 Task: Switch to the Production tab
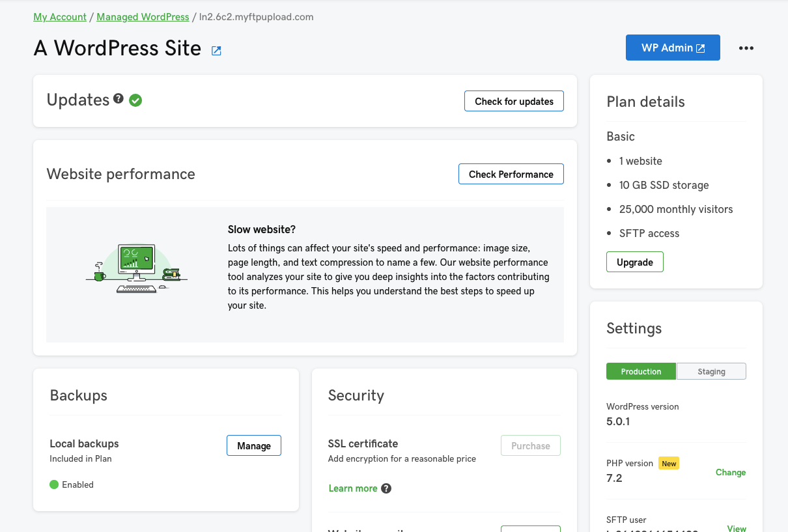[641, 371]
